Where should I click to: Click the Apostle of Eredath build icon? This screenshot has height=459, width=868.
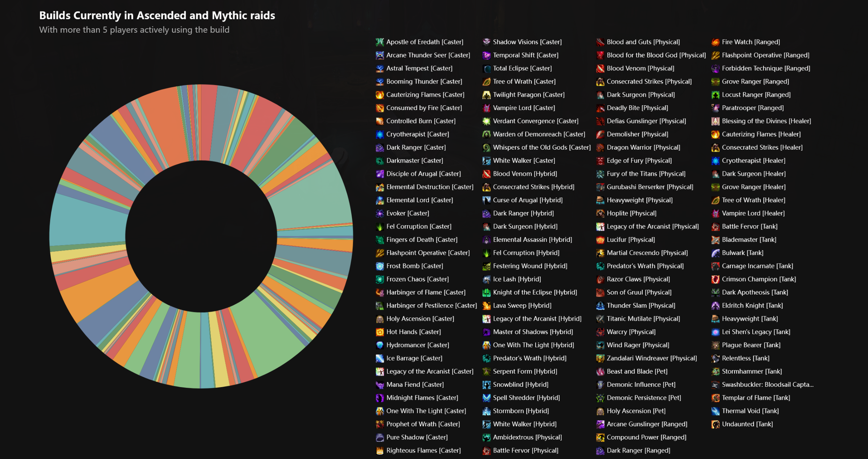380,42
